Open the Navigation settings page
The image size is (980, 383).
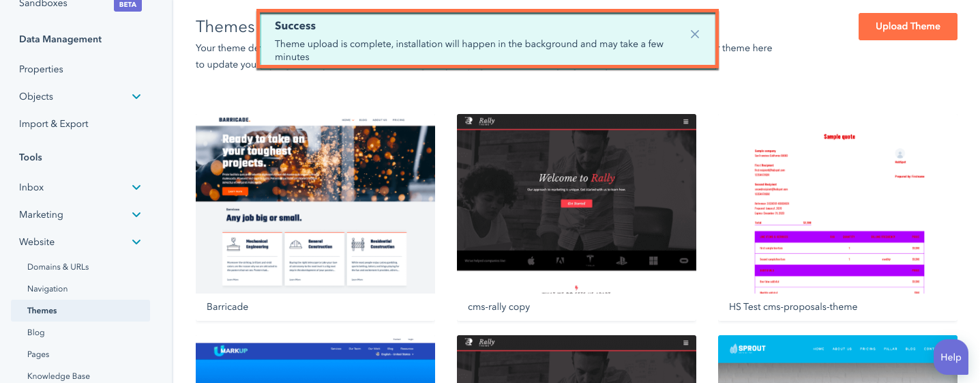click(48, 289)
